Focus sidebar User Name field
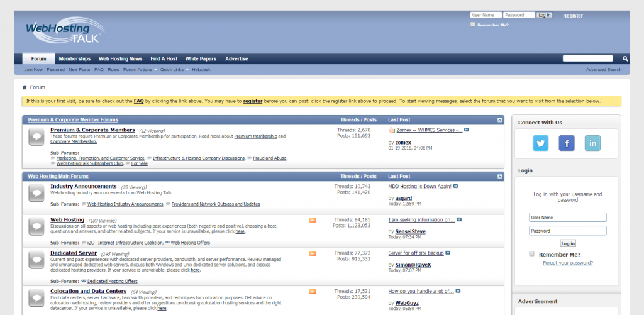The height and width of the screenshot is (315, 644). [x=568, y=218]
